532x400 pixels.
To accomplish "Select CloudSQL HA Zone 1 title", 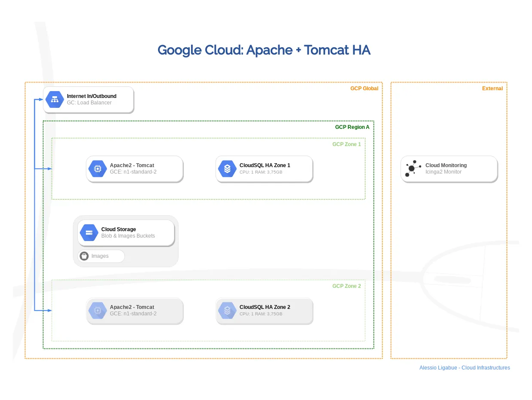I will (265, 165).
